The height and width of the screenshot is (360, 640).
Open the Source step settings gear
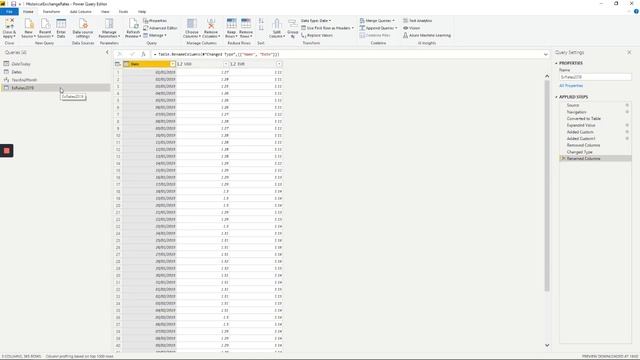coord(627,105)
